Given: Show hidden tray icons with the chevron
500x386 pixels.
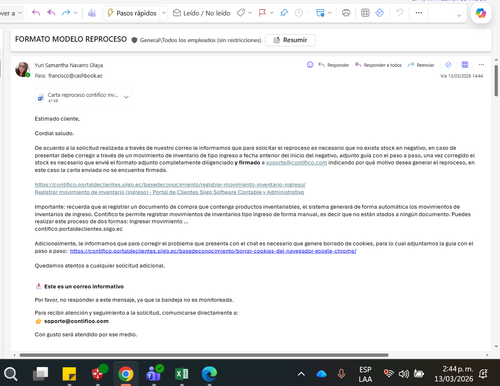Looking at the screenshot, I should click(301, 374).
